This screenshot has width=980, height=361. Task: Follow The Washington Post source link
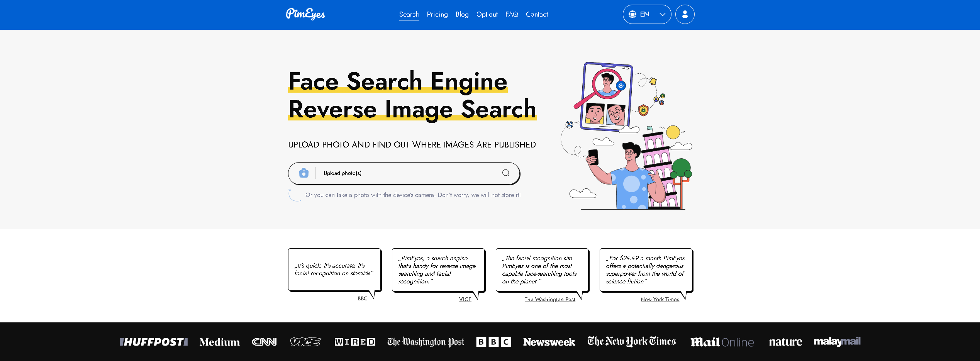[x=550, y=299]
